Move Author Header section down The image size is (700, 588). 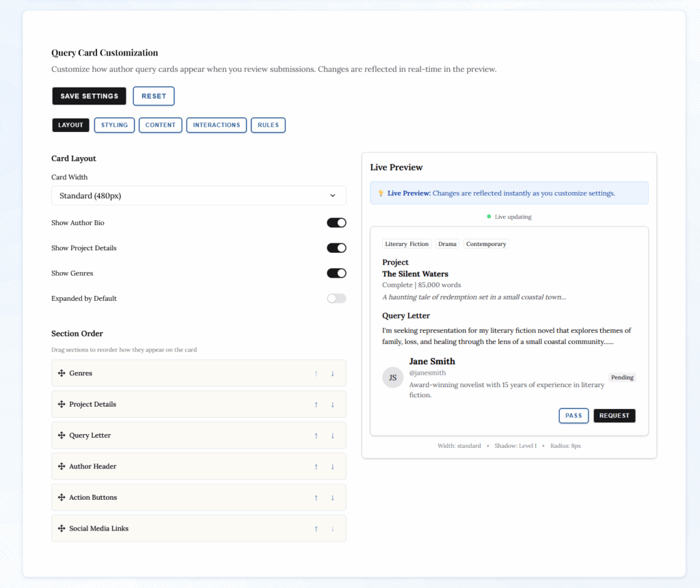[x=333, y=466]
